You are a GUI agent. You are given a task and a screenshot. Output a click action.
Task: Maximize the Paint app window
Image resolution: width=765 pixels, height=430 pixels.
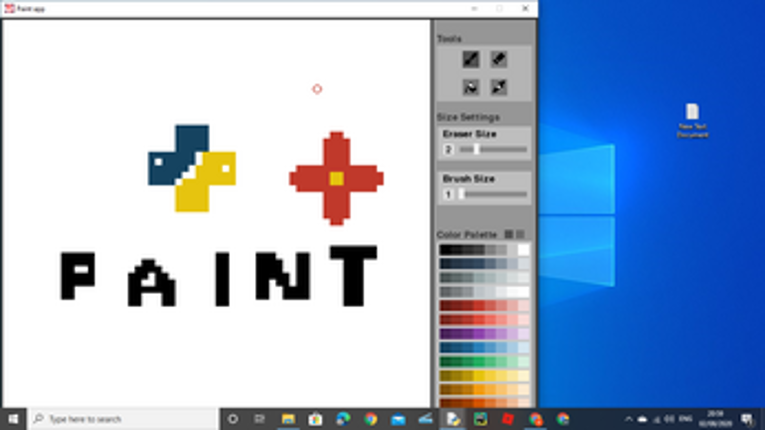click(x=499, y=8)
